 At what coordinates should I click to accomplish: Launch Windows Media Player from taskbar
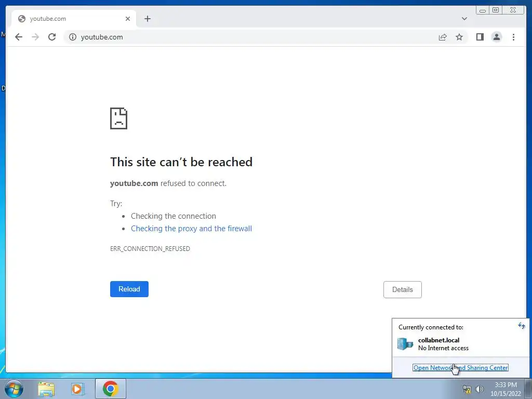[x=77, y=389]
